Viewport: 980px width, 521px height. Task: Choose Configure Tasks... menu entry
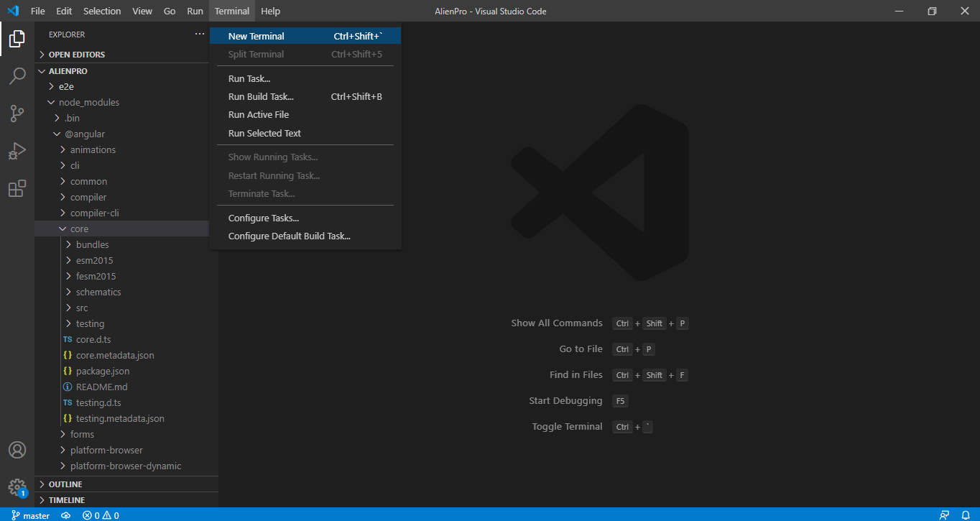click(305, 218)
